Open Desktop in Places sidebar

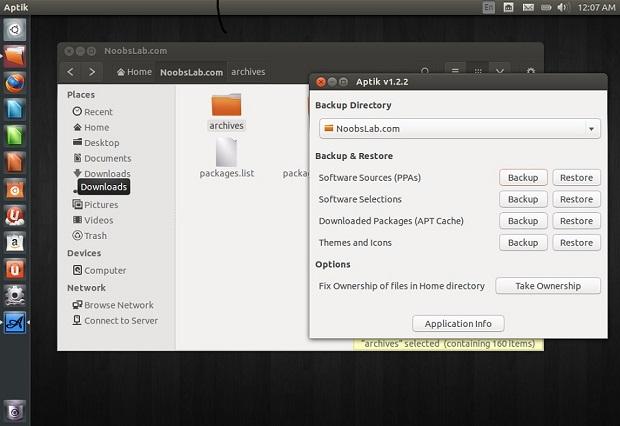point(96,143)
